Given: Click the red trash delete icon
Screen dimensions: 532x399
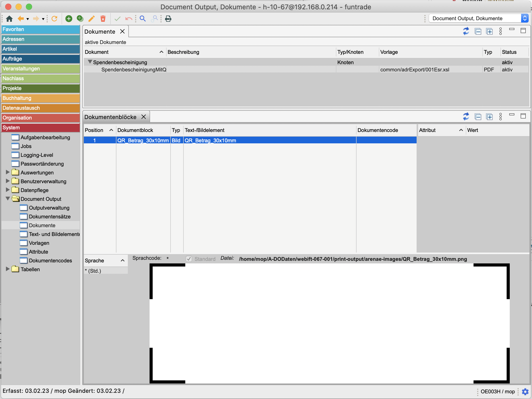Looking at the screenshot, I should pos(103,19).
